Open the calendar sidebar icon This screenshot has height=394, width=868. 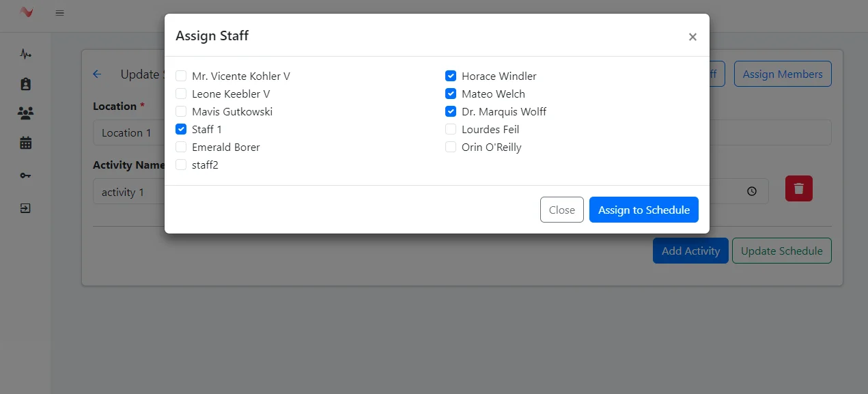[26, 143]
